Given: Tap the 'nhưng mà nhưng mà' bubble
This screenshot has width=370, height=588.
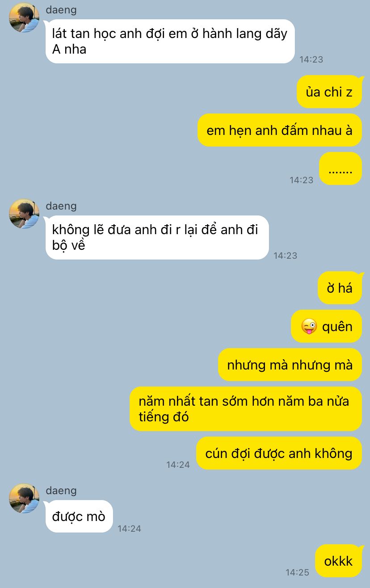Looking at the screenshot, I should pos(290,365).
